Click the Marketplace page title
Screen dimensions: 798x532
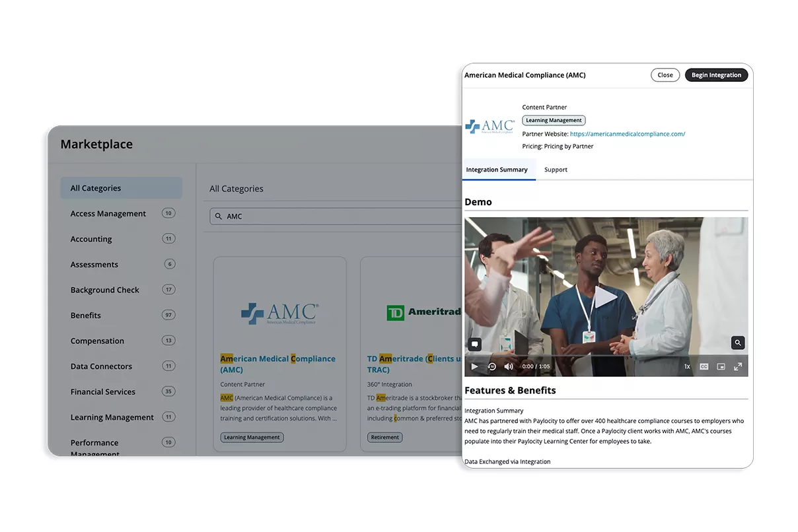[x=96, y=145]
